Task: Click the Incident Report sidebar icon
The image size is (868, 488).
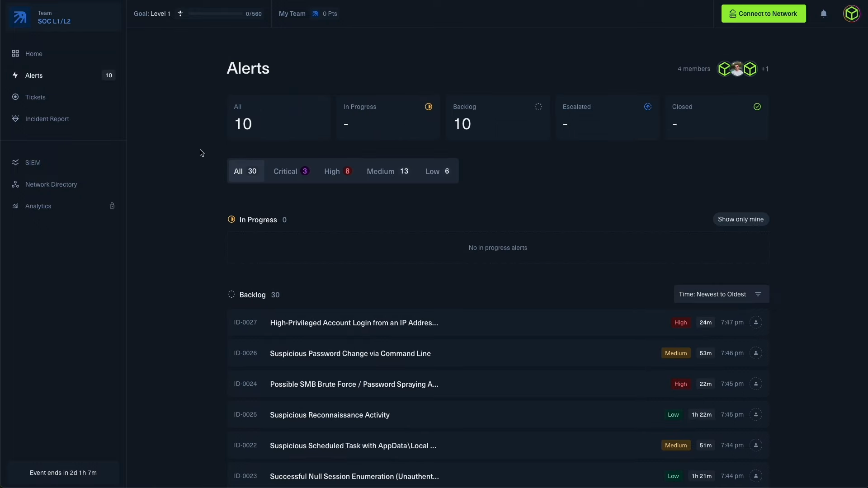Action: tap(15, 118)
